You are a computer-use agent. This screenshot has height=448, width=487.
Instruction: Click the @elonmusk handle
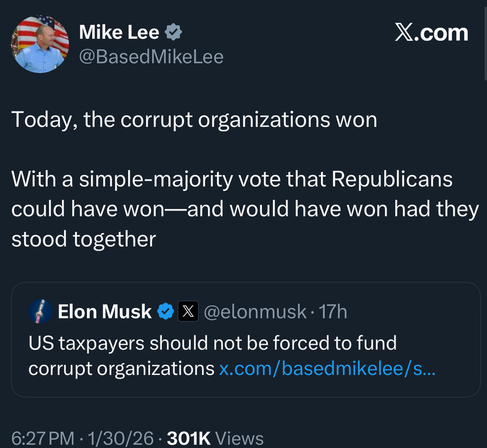pyautogui.click(x=255, y=312)
